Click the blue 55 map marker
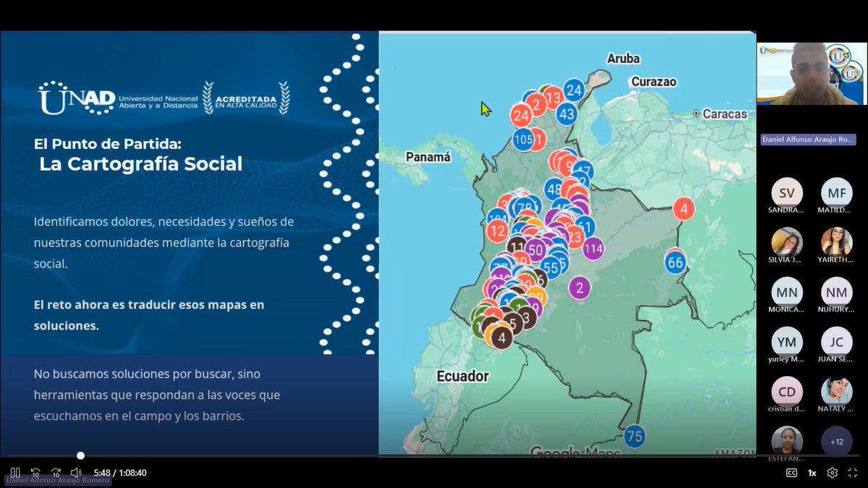 click(551, 267)
